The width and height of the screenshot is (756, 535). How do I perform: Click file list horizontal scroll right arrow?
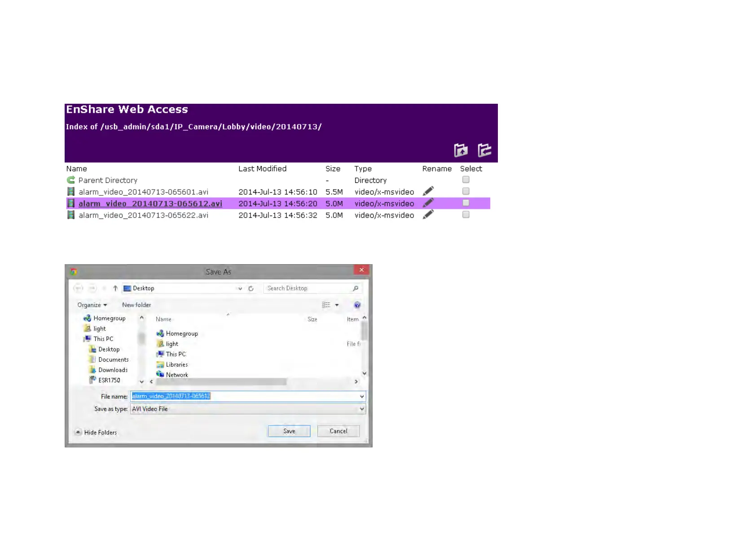[x=356, y=381]
